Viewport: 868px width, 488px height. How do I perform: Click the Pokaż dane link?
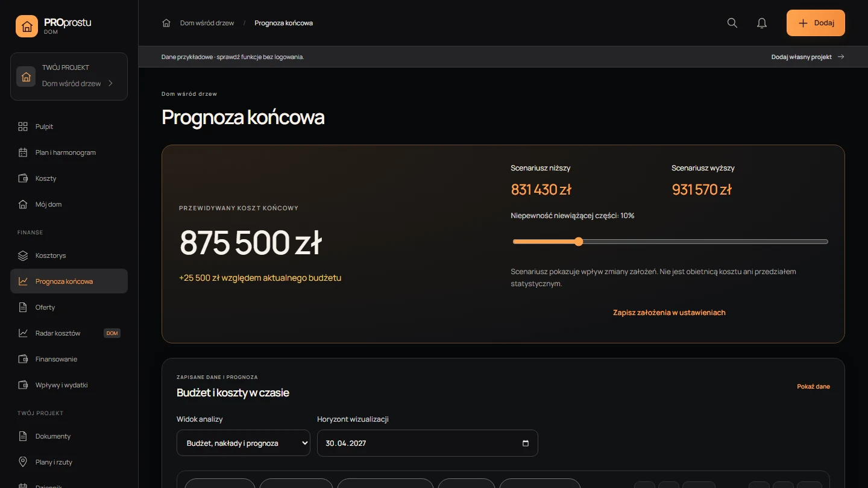[x=813, y=386]
